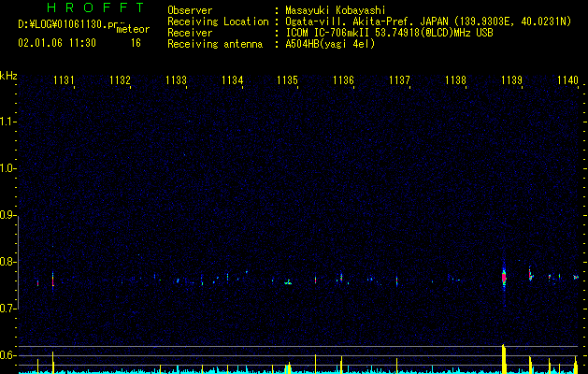This screenshot has height=374, width=588.
Task: Select the Ogata-vill. Akita-Pref. JAPAN location text
Action: pyautogui.click(x=428, y=22)
